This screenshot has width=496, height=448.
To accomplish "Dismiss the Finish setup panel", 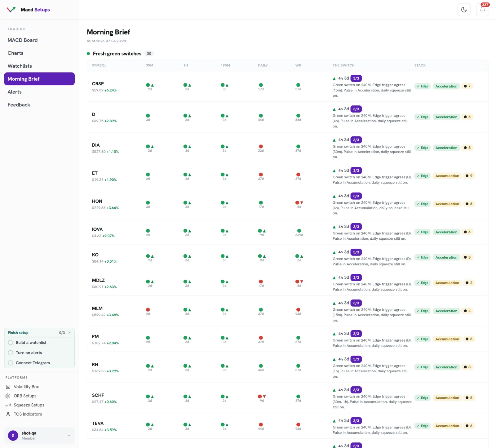I will (x=69, y=333).
